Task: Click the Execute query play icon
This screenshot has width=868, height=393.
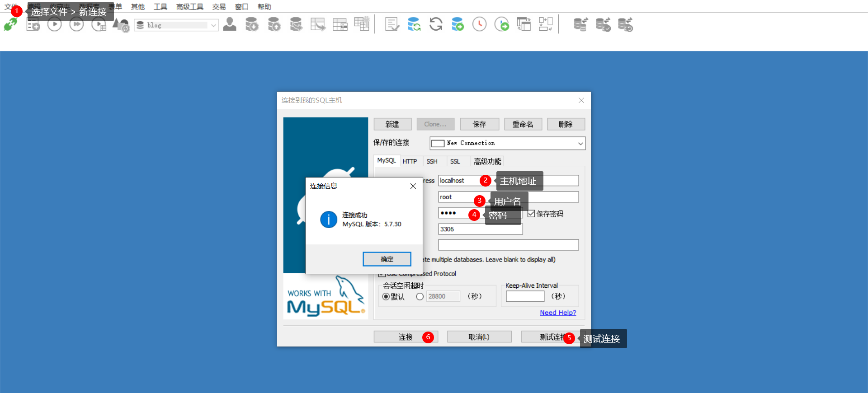Action: click(x=54, y=24)
